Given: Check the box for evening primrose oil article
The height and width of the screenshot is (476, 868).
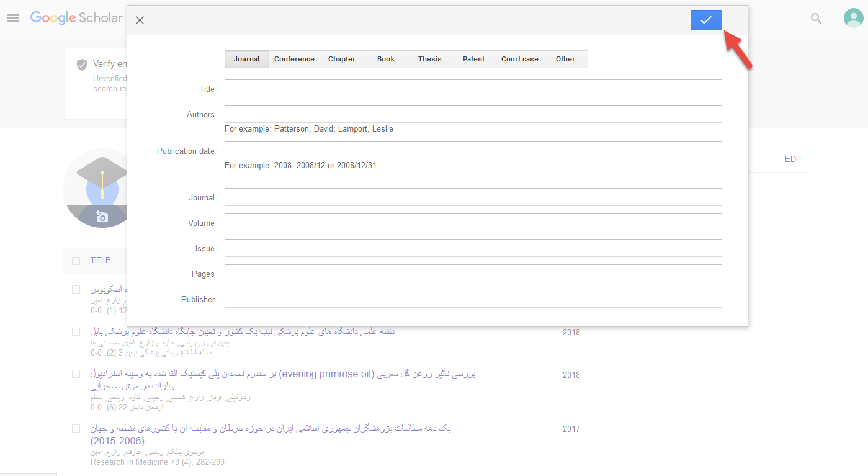Looking at the screenshot, I should (76, 374).
